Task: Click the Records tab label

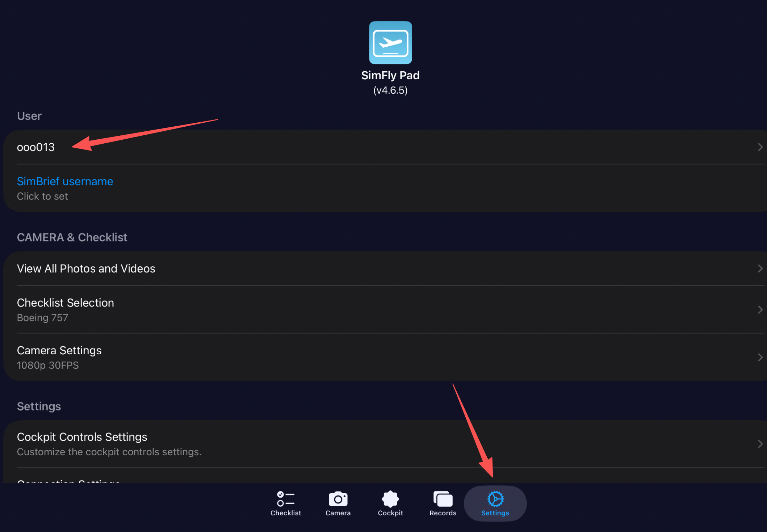Action: [x=443, y=513]
